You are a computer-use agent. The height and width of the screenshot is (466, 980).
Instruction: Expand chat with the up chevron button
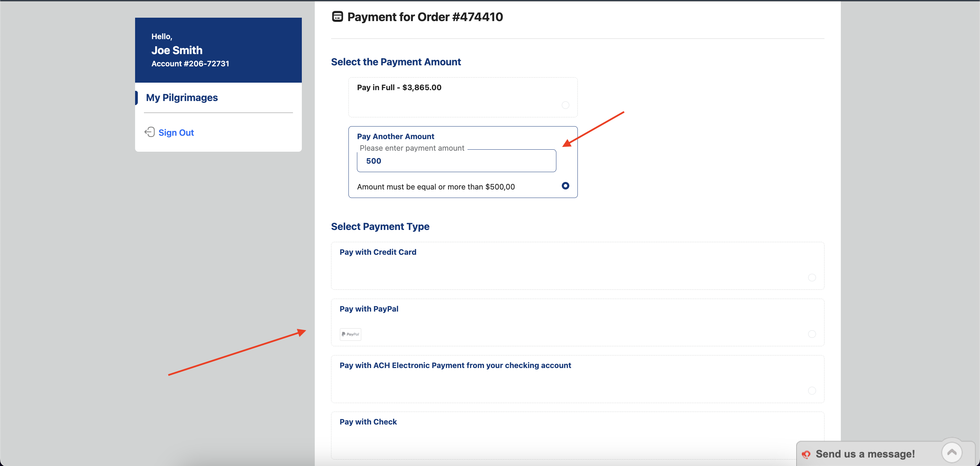click(951, 452)
